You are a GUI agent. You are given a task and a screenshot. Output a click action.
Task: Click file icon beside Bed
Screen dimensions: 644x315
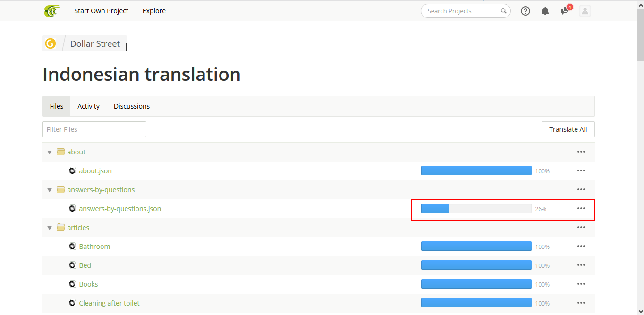click(72, 265)
